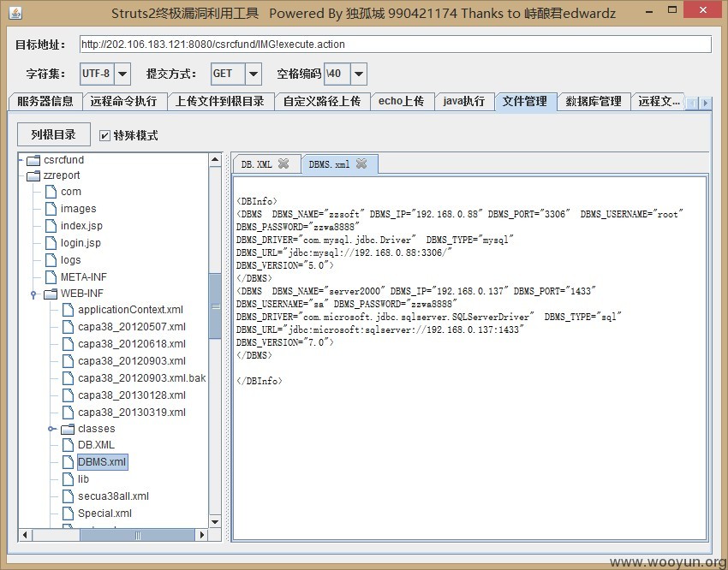Click the capa38_20120507.xml file icon

[68, 327]
